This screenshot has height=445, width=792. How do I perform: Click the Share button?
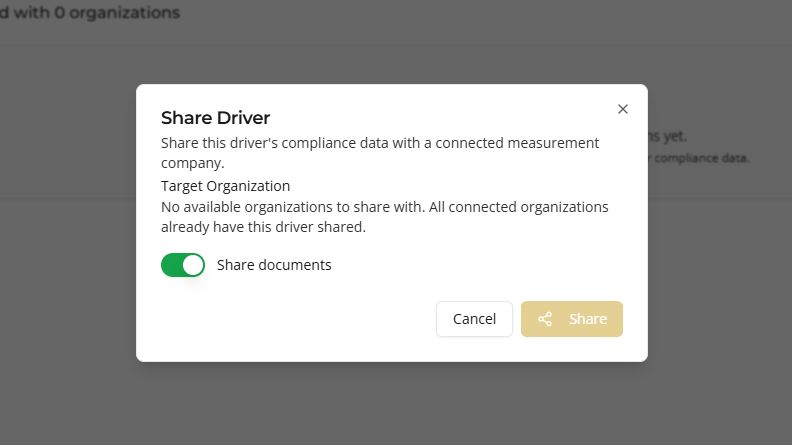pyautogui.click(x=572, y=319)
